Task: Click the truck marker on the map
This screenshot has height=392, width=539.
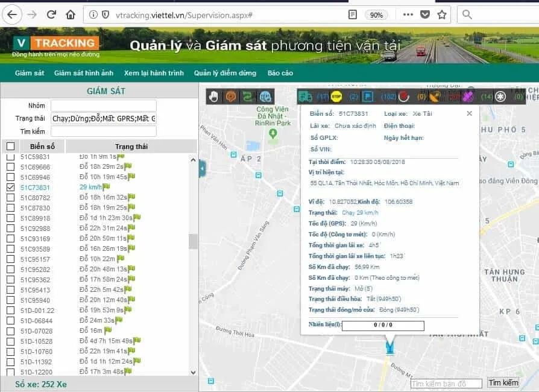Action: coord(389,348)
